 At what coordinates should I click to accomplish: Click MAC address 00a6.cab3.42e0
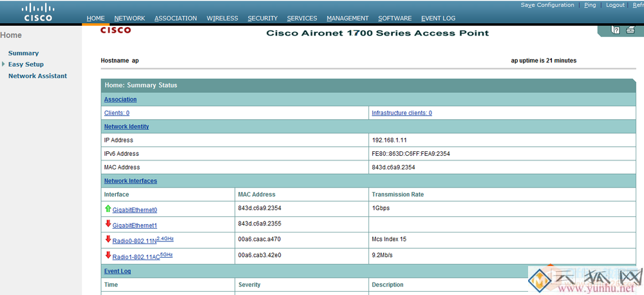(260, 255)
